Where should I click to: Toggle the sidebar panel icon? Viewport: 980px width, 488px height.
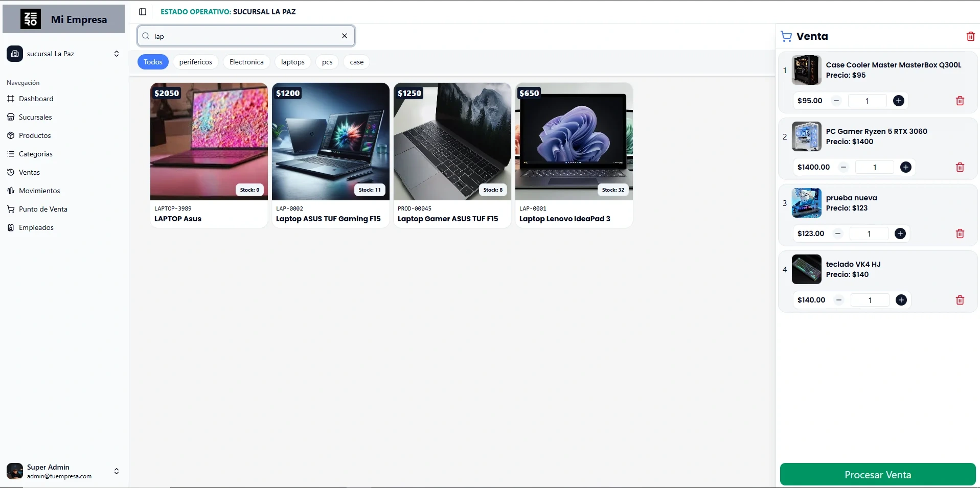click(x=143, y=12)
